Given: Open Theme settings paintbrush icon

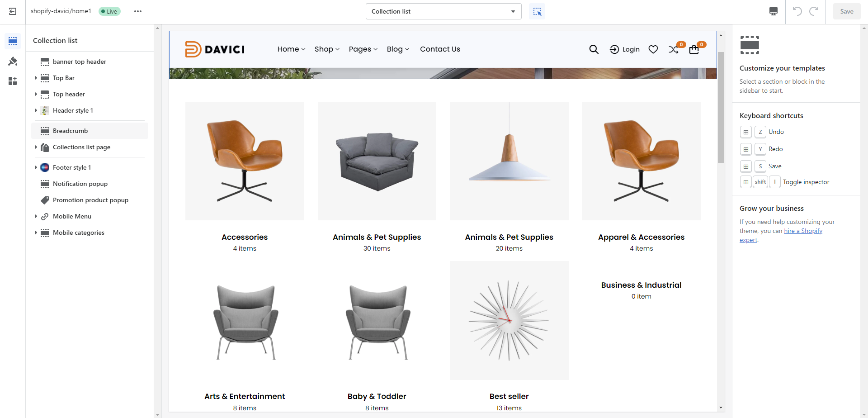Looking at the screenshot, I should pyautogui.click(x=13, y=61).
